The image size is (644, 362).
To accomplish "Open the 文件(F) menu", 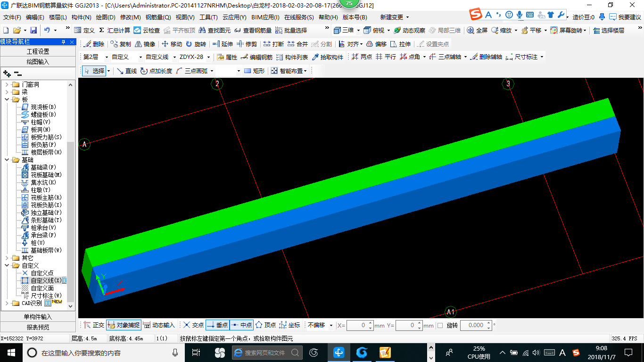I will tap(12, 17).
